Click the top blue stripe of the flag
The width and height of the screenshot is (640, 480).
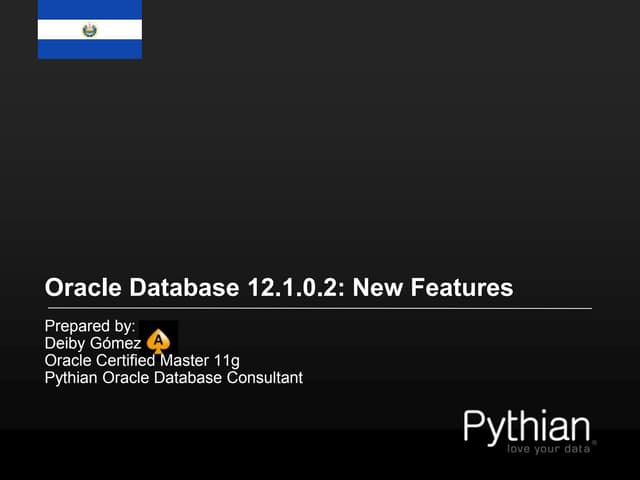coord(90,9)
